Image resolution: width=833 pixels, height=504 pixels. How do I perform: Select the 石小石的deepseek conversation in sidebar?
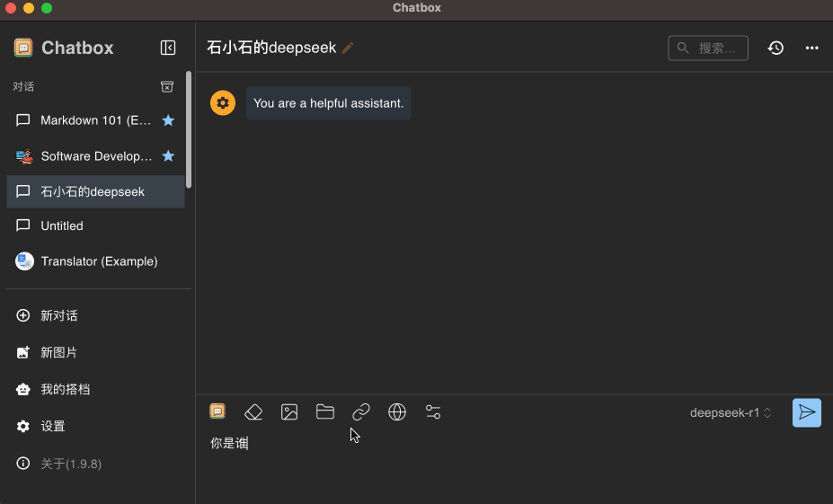(x=95, y=191)
